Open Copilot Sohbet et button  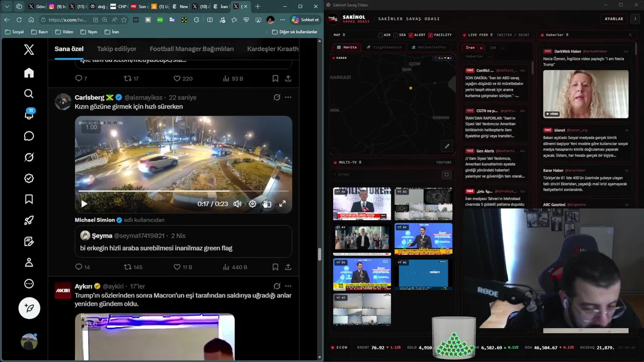coord(305,20)
